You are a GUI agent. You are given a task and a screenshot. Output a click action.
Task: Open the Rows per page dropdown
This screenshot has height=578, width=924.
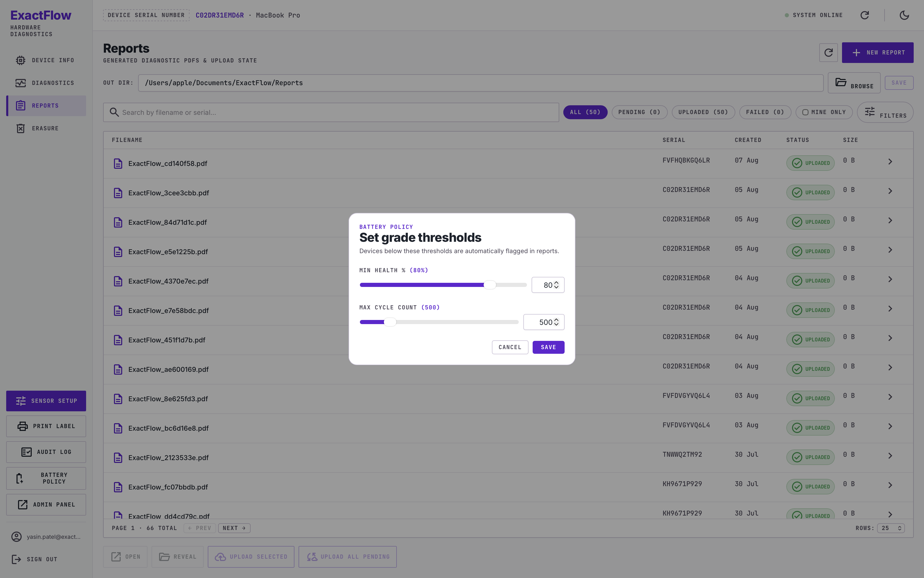click(x=891, y=528)
